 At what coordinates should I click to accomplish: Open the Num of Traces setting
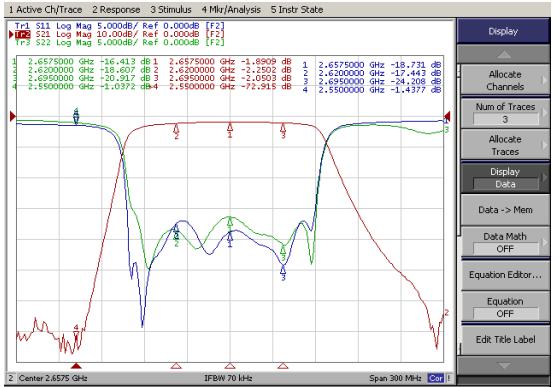click(505, 113)
